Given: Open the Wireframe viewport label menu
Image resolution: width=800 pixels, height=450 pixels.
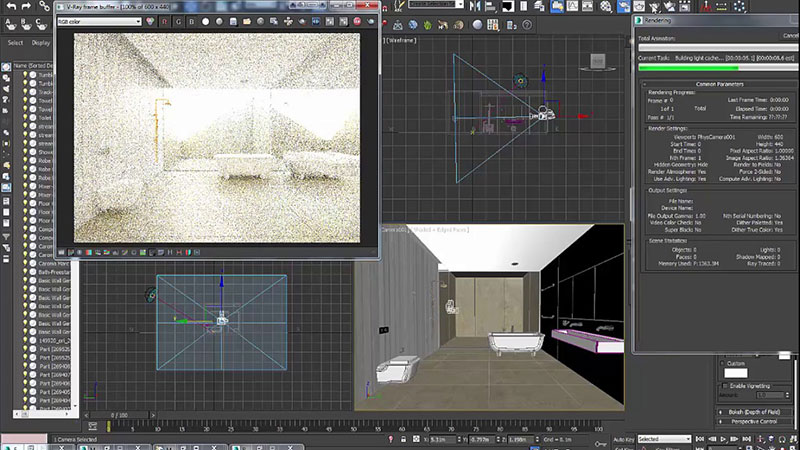Looking at the screenshot, I should pos(402,40).
